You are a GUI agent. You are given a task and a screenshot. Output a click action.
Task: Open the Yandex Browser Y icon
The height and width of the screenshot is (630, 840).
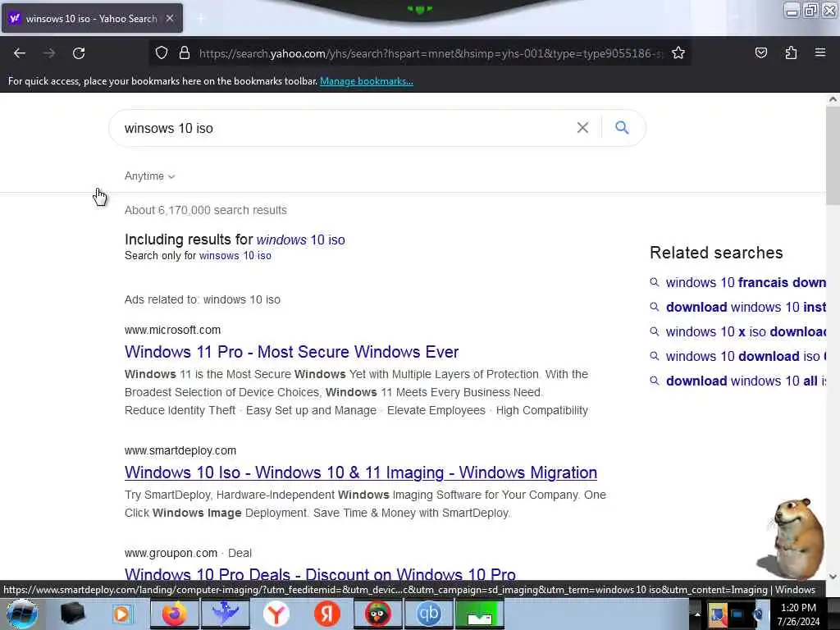[x=276, y=614]
